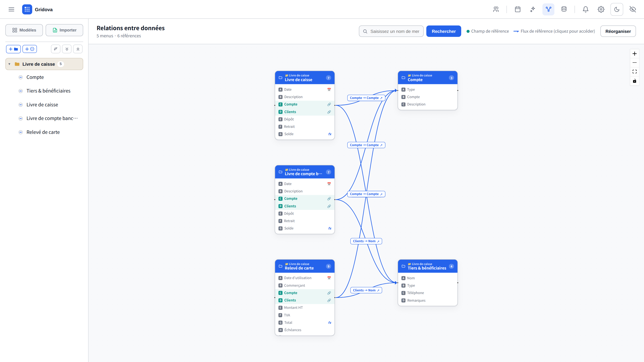Fit the diagram to screen

(635, 72)
